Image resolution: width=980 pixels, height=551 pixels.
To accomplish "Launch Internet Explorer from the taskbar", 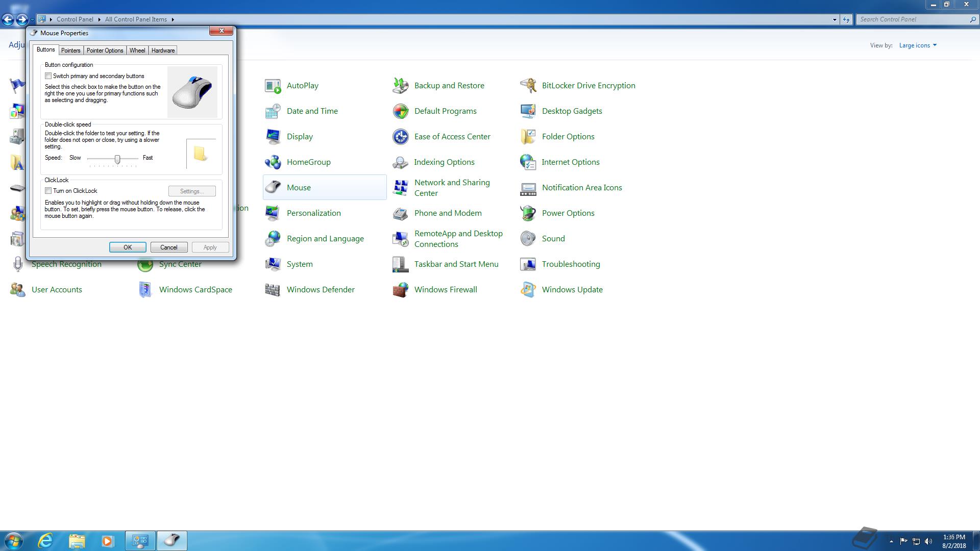I will [x=46, y=541].
